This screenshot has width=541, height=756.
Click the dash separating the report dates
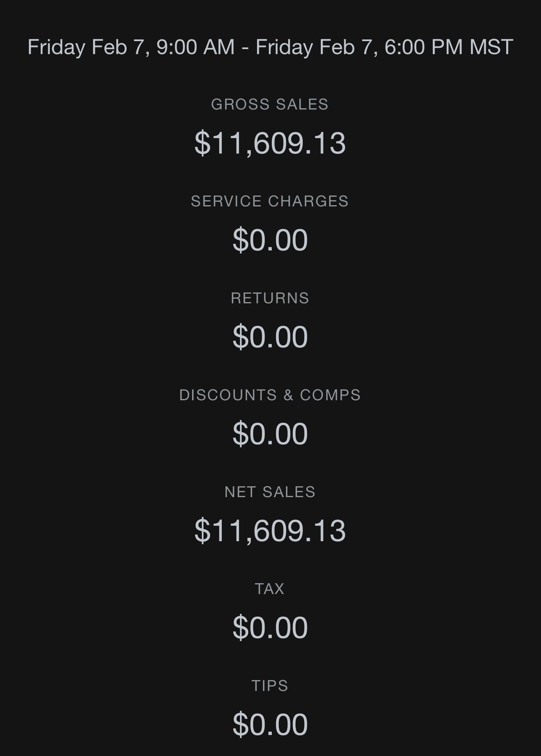point(245,48)
